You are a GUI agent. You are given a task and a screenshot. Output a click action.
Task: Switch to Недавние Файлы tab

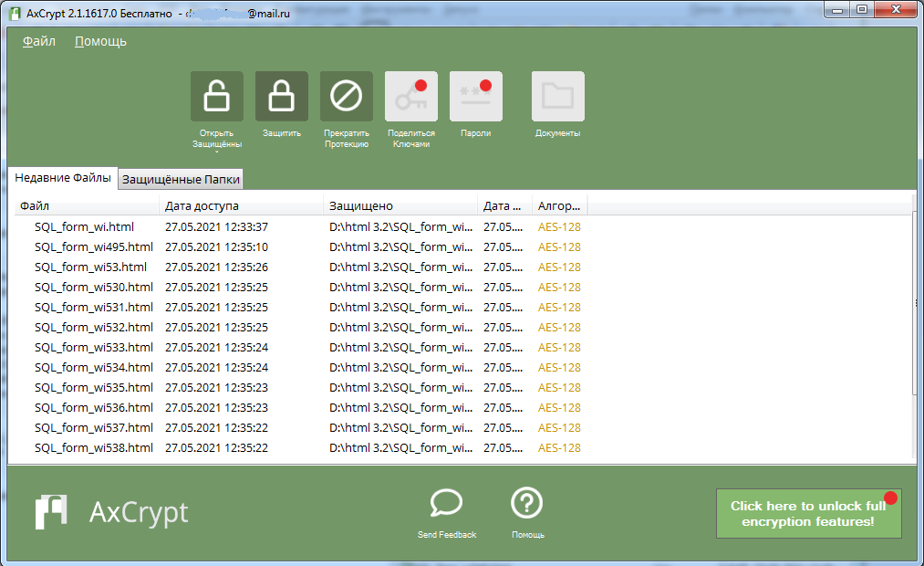point(62,178)
